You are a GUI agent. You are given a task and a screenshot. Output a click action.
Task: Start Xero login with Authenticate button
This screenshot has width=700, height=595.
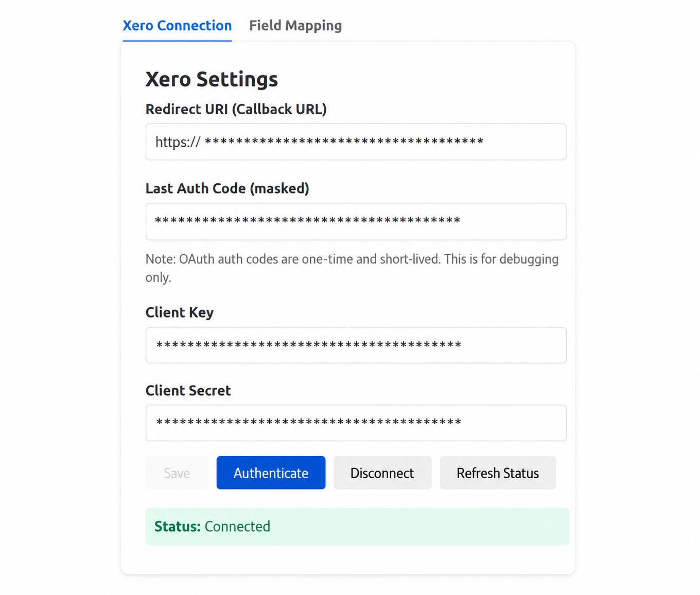pos(271,472)
